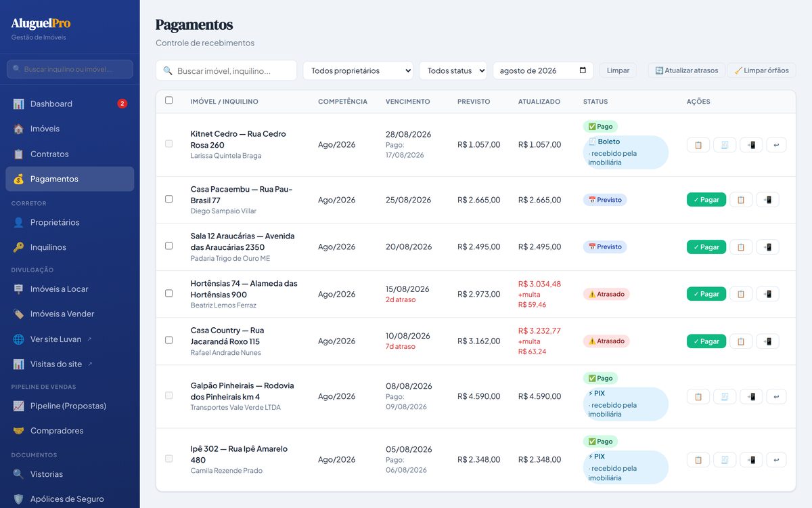Viewport: 812px width, 508px height.
Task: Open the Todos proprietários dropdown
Action: tap(358, 70)
